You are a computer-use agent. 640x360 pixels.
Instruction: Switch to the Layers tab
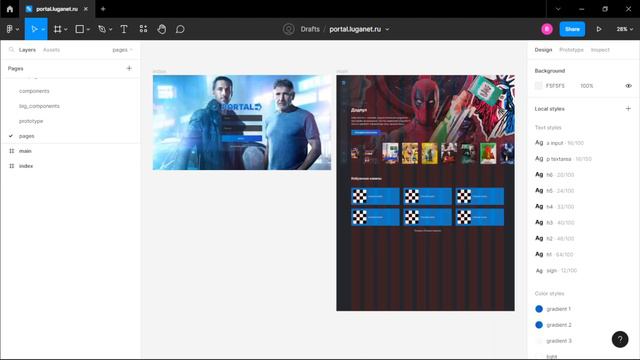click(27, 50)
